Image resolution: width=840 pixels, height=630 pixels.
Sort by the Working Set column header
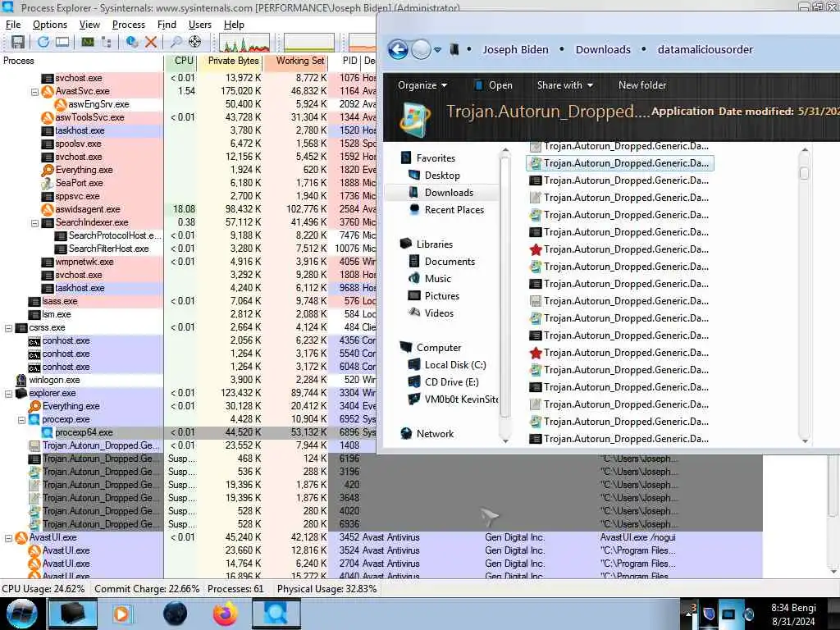coord(295,61)
